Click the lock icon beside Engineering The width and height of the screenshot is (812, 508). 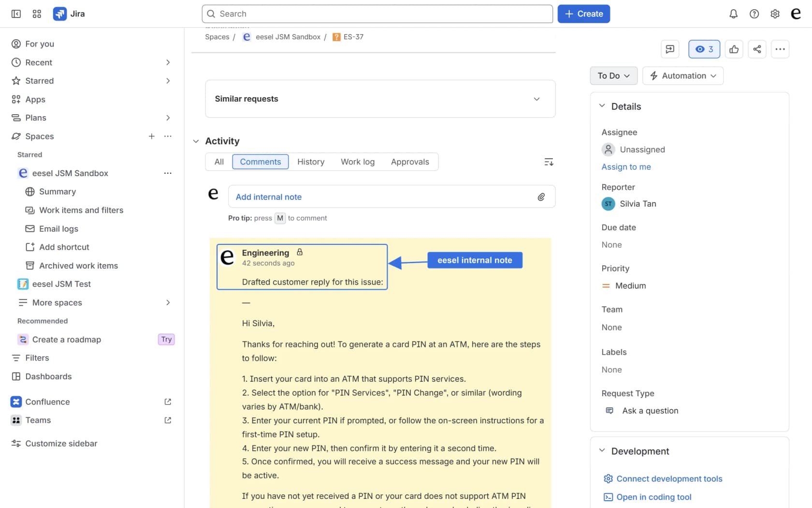(x=300, y=252)
